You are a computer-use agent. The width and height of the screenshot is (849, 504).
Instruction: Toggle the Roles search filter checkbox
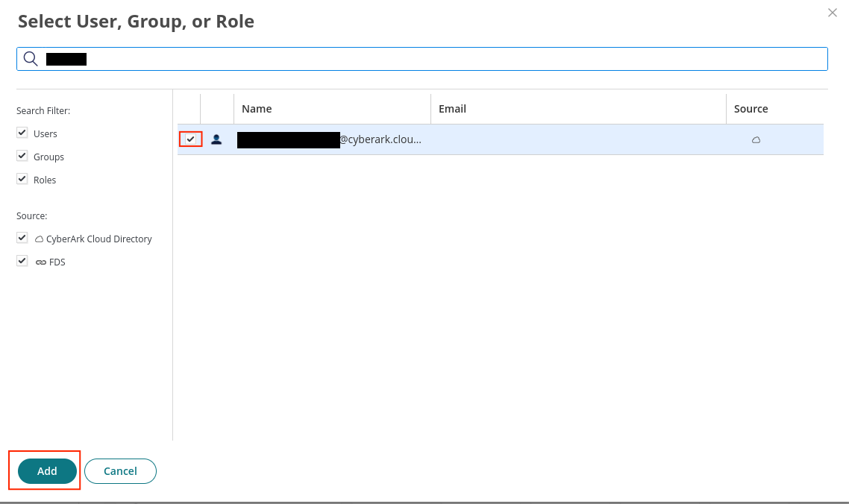(x=22, y=179)
